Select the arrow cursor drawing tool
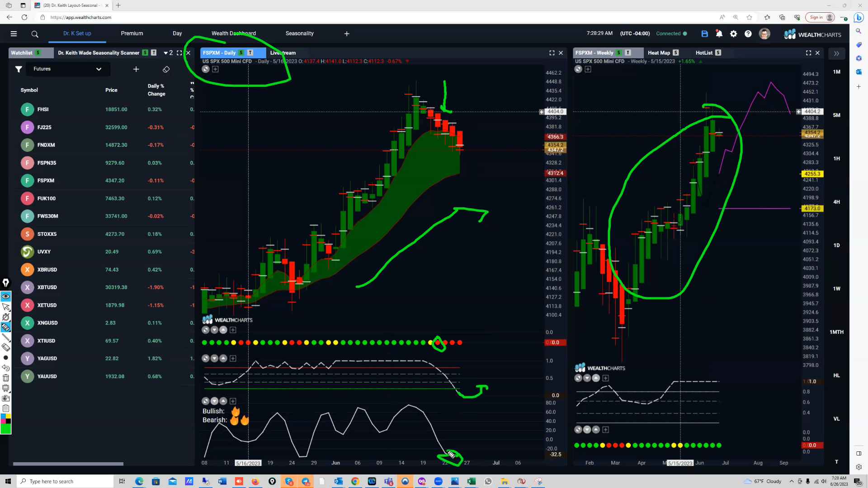This screenshot has width=868, height=488. 6,307
